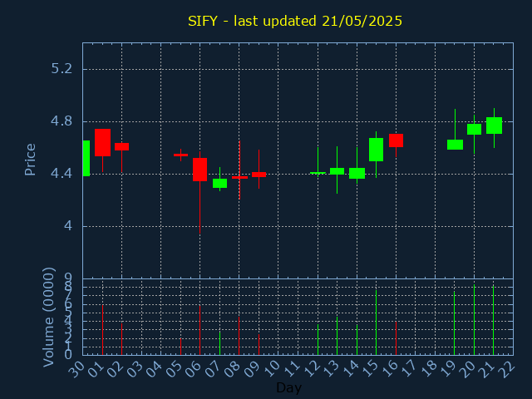The width and height of the screenshot is (532, 399).
Task: Click the day axis label 22
Action: point(507,368)
